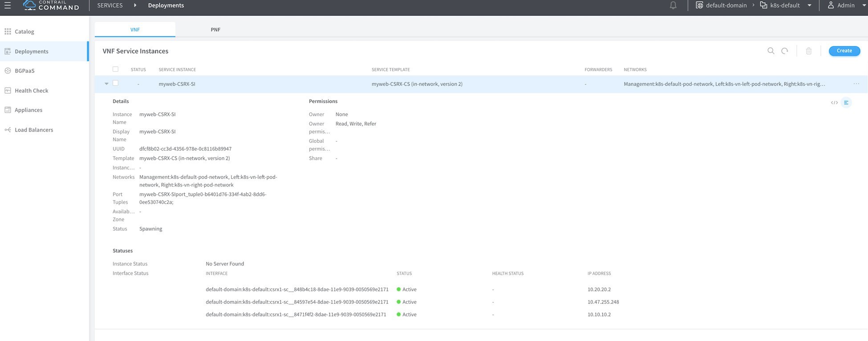Click the Contrail Command cloud logo
This screenshot has height=341, width=868.
pyautogui.click(x=29, y=5)
